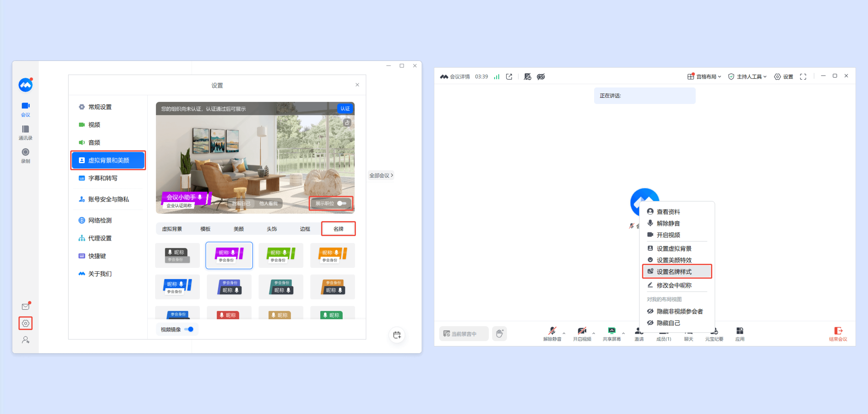
Task: Switch preview to 我看自己
Action: 241,203
